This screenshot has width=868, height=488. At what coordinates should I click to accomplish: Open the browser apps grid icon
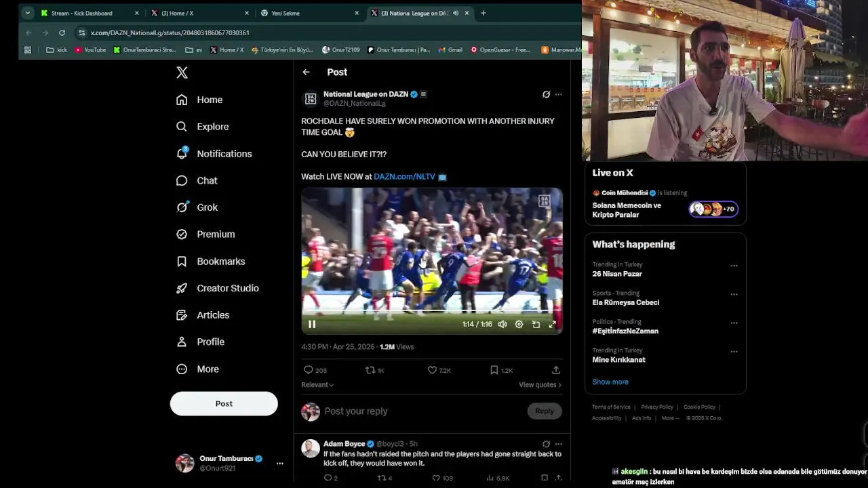(x=28, y=49)
